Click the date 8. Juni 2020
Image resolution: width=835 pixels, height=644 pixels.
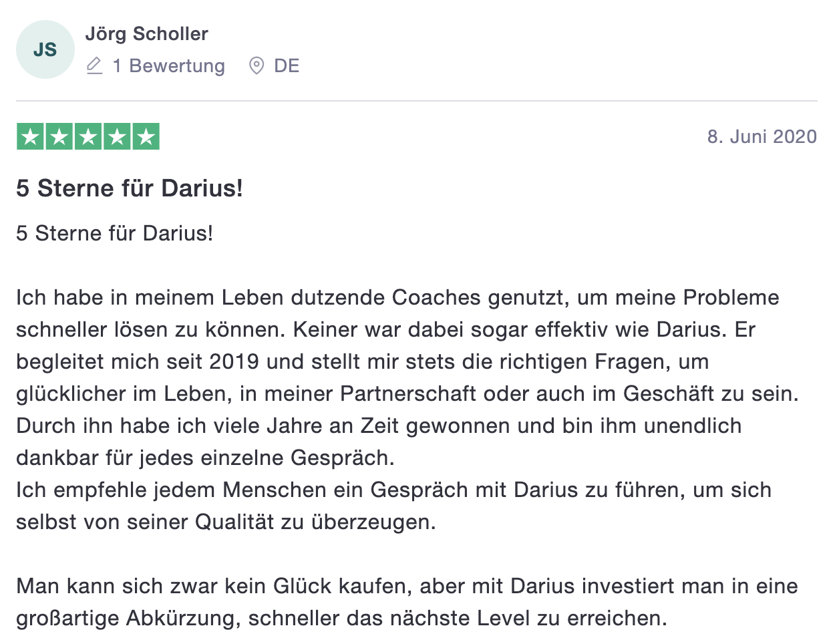762,136
